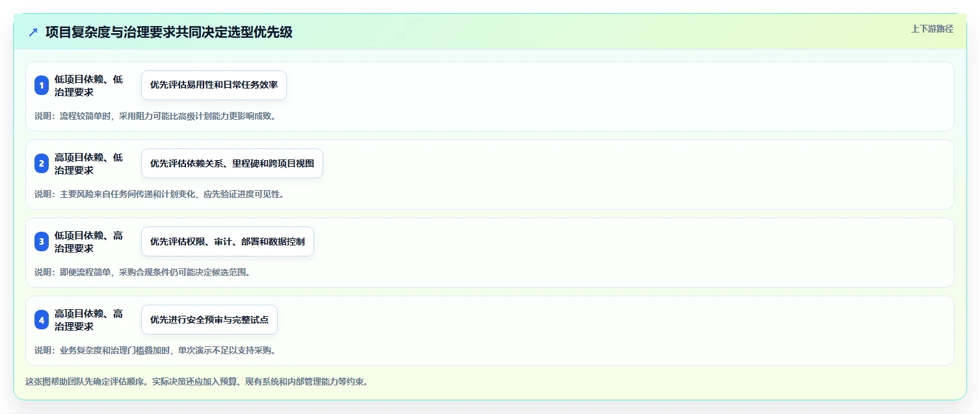The width and height of the screenshot is (980, 414).
Task: Click the note starting 说明:流程较简单时
Action: pyautogui.click(x=155, y=116)
